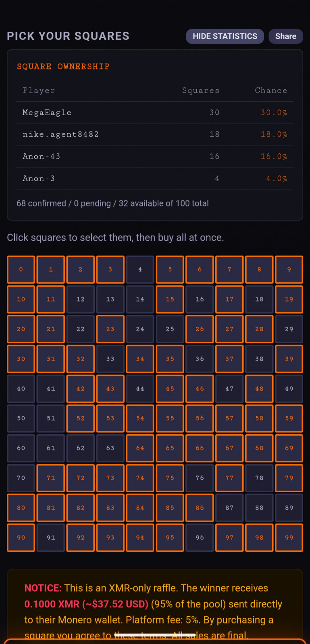
Task: Select square 87 in the grid
Action: pyautogui.click(x=229, y=508)
